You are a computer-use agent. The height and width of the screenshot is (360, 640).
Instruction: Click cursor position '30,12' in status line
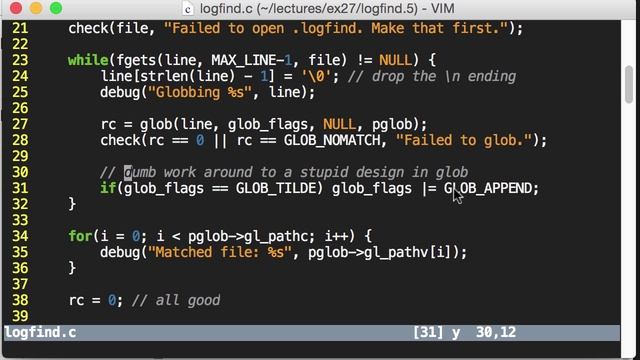496,332
